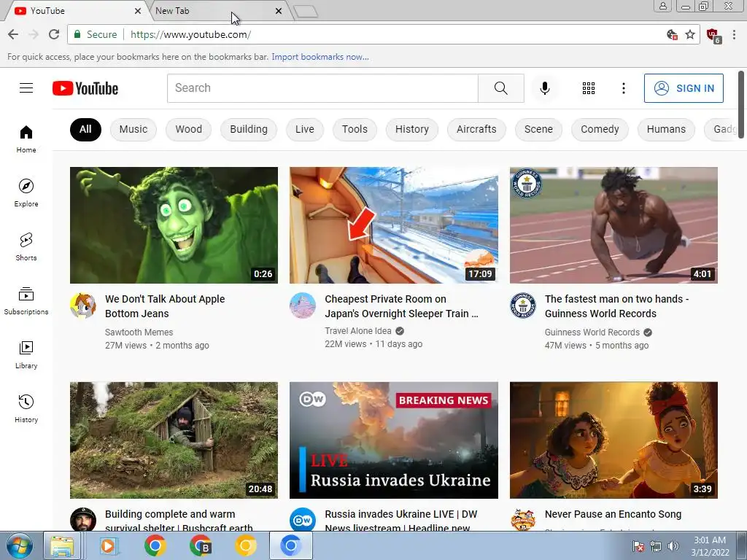Open Explore in sidebar
The image size is (747, 560).
(26, 192)
